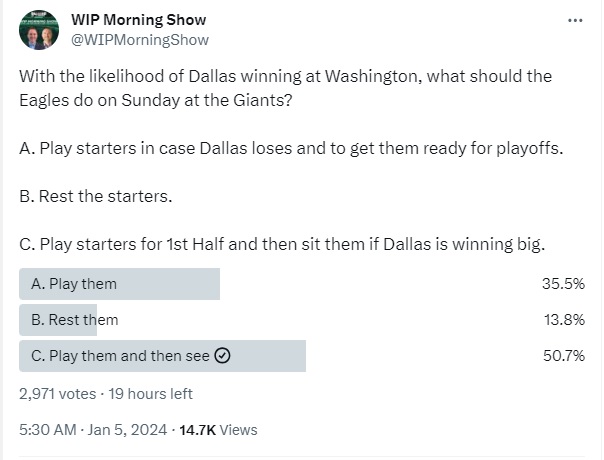Open the @WIPMorningShow handle link
This screenshot has height=460, width=604.
coord(139,40)
